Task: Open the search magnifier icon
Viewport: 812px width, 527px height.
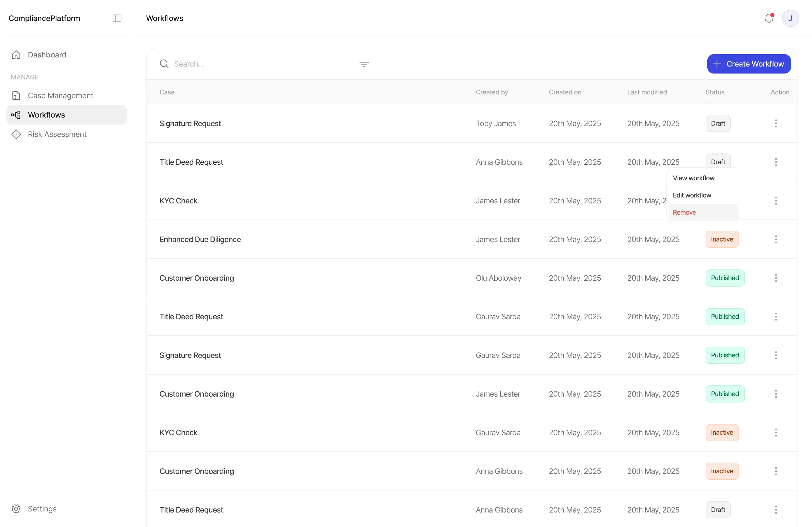Action: [164, 64]
